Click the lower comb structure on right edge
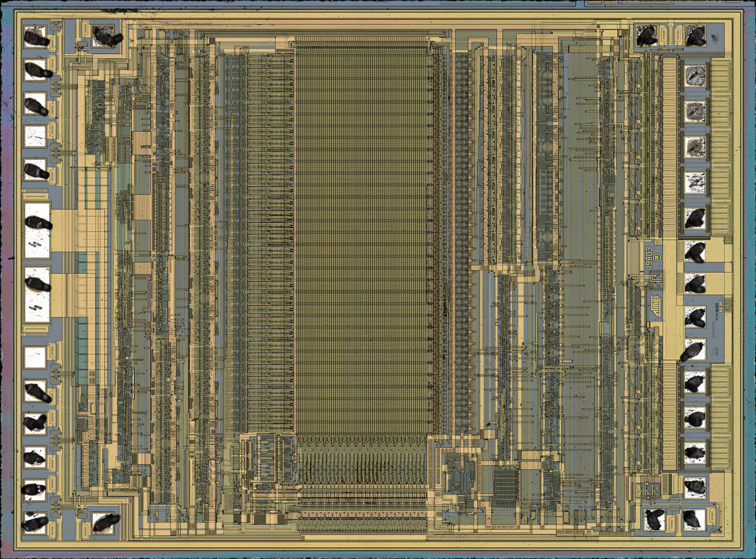 point(720,416)
